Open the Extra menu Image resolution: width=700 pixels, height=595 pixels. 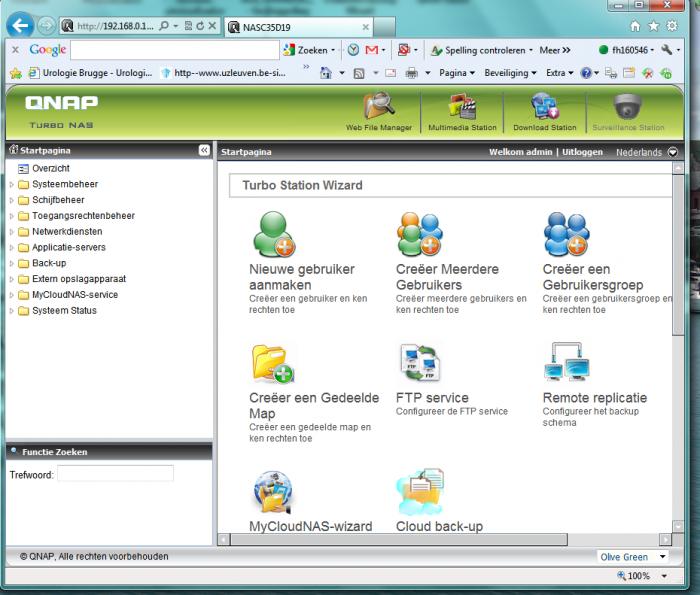(x=559, y=73)
